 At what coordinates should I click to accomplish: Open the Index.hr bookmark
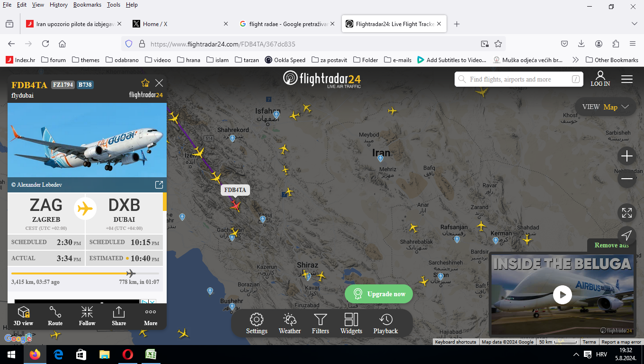tap(20, 60)
